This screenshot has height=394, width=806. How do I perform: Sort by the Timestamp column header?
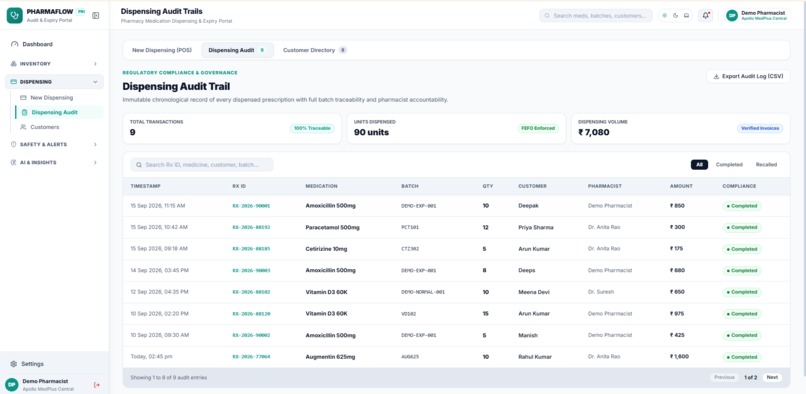coord(145,186)
